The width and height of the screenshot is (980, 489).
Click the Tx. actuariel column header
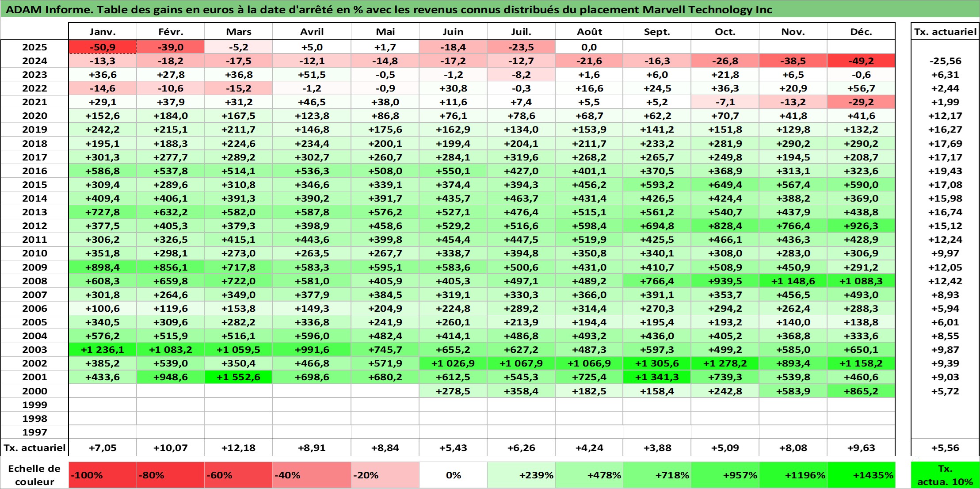pyautogui.click(x=945, y=31)
